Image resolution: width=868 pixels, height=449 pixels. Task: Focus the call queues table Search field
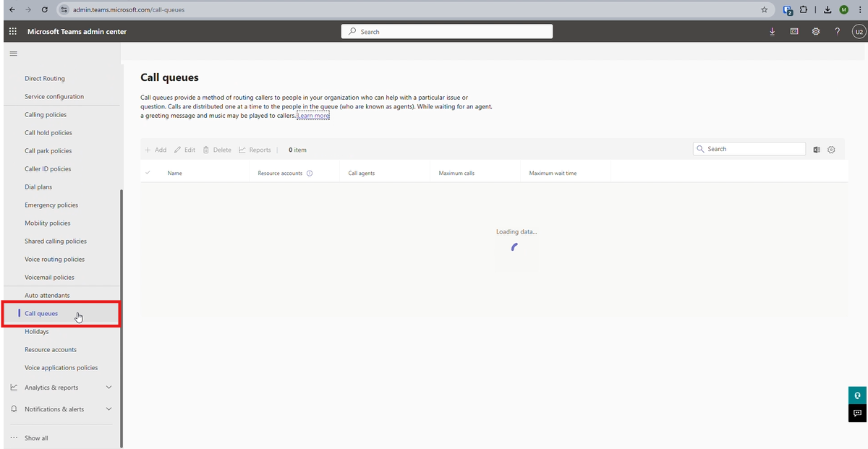[749, 149]
